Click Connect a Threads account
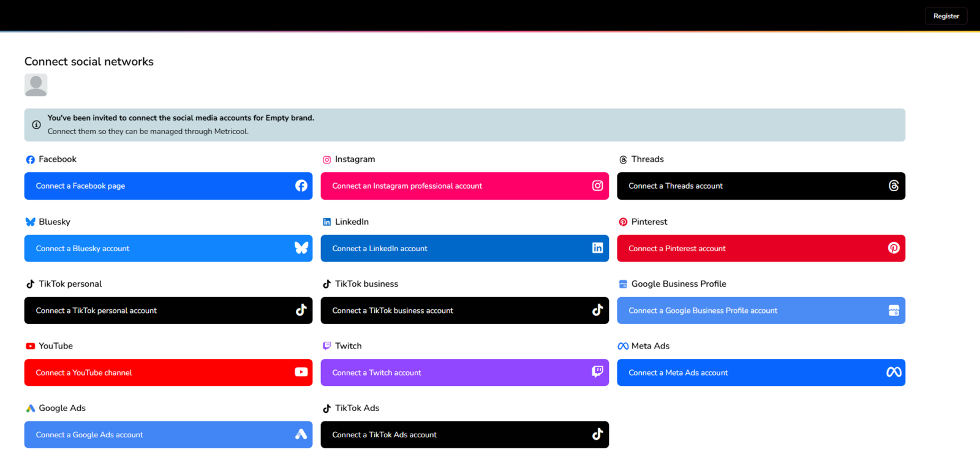The height and width of the screenshot is (460, 980). coord(761,186)
